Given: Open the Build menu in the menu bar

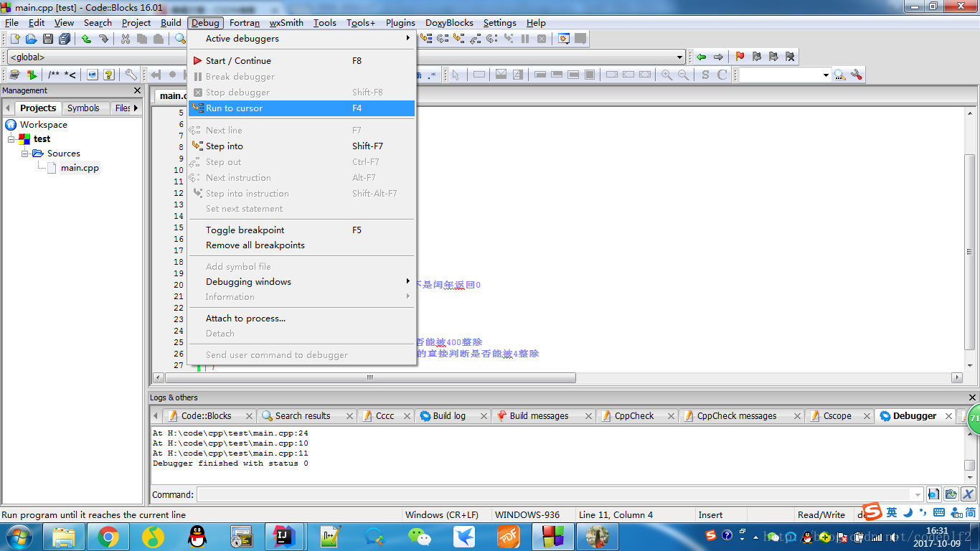Looking at the screenshot, I should [x=171, y=23].
